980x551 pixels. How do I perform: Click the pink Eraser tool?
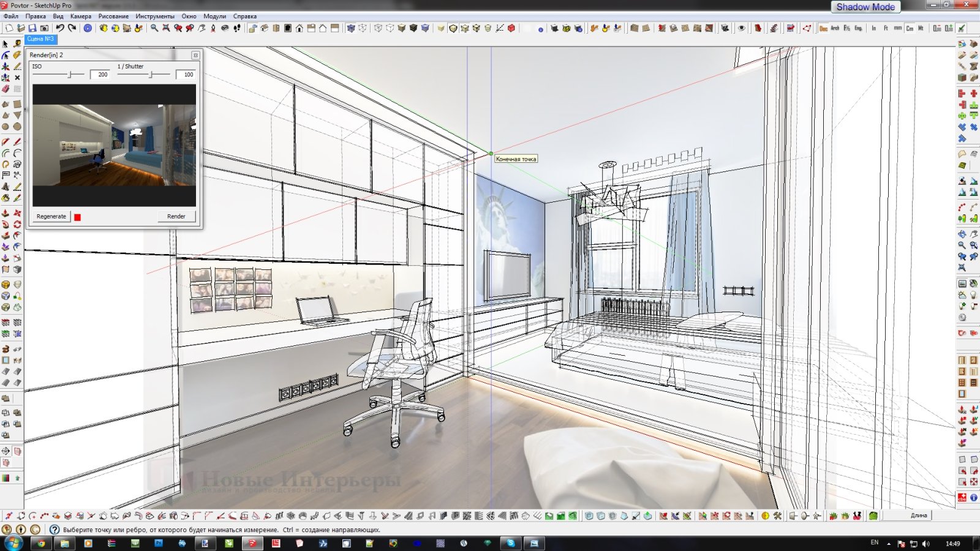(x=6, y=89)
